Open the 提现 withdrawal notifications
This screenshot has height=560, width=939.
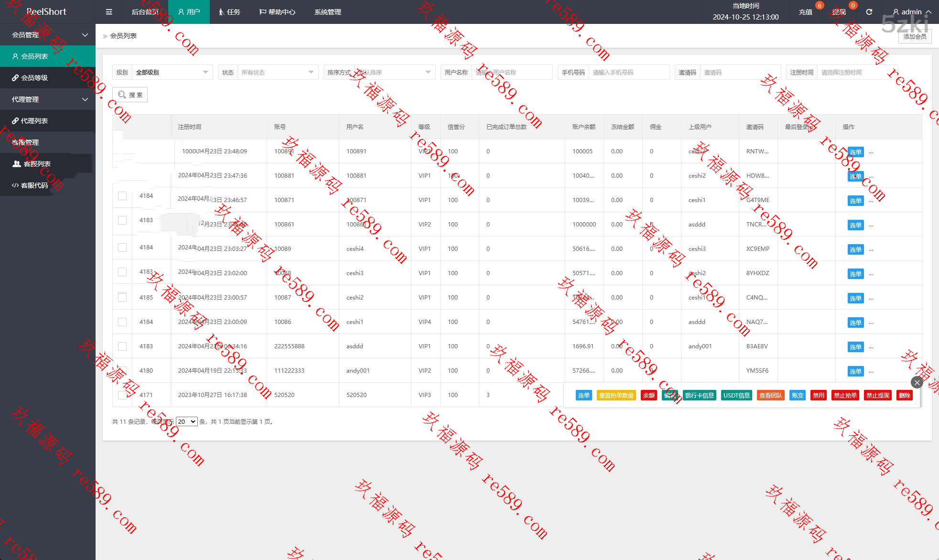[839, 12]
